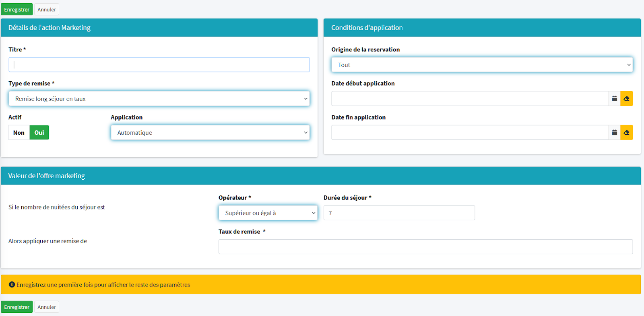Open the Type de remise dropdown
The height and width of the screenshot is (316, 644).
point(159,99)
